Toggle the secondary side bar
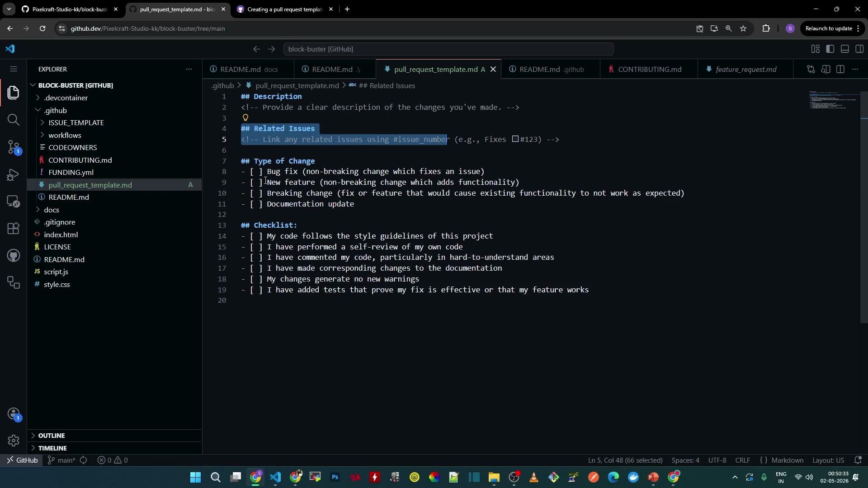The width and height of the screenshot is (868, 488). (859, 49)
